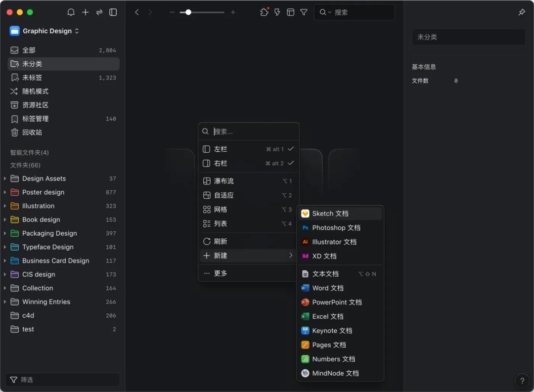Expand the Book design folder

tap(5, 219)
